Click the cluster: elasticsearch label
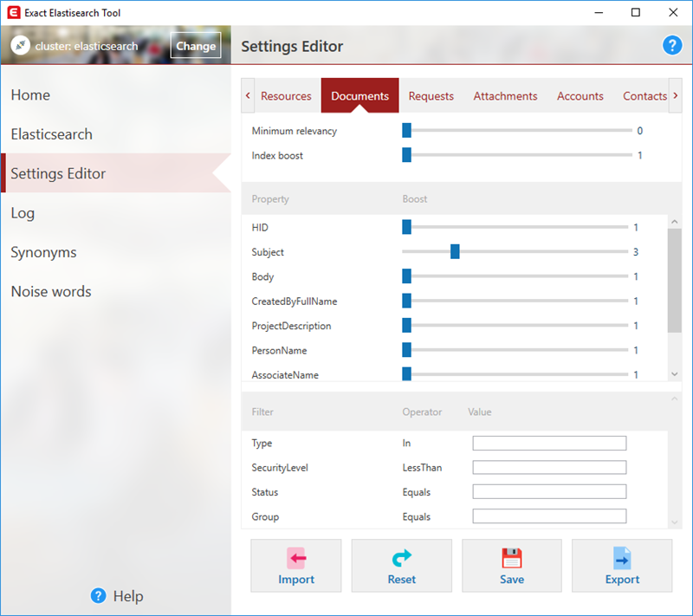The width and height of the screenshot is (693, 616). tap(87, 46)
